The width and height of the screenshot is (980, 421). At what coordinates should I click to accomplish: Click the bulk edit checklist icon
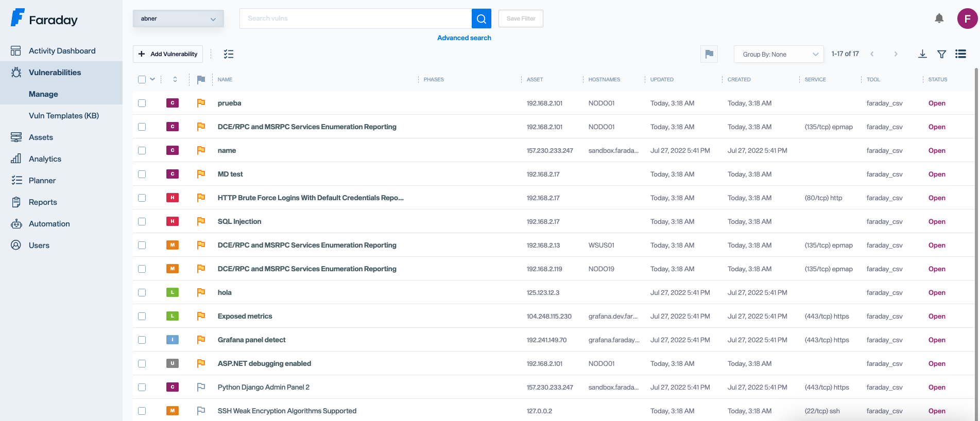point(229,54)
